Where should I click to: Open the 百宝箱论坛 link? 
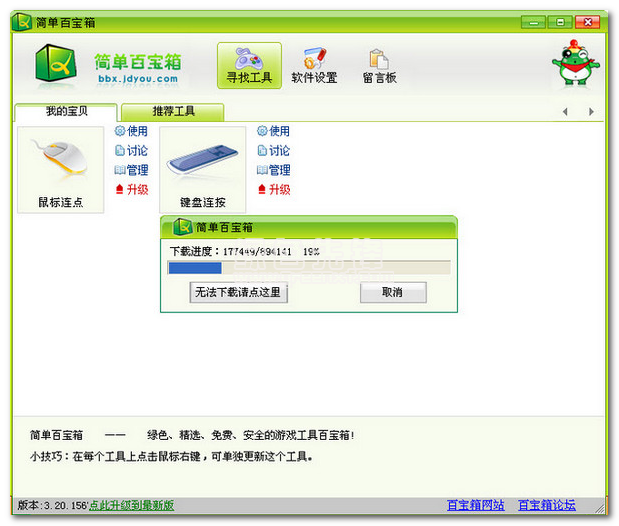click(x=547, y=505)
